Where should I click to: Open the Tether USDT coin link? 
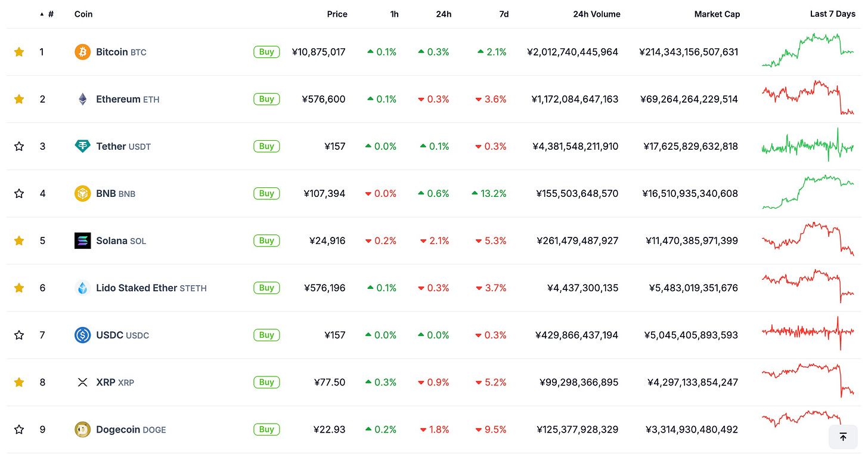point(123,146)
